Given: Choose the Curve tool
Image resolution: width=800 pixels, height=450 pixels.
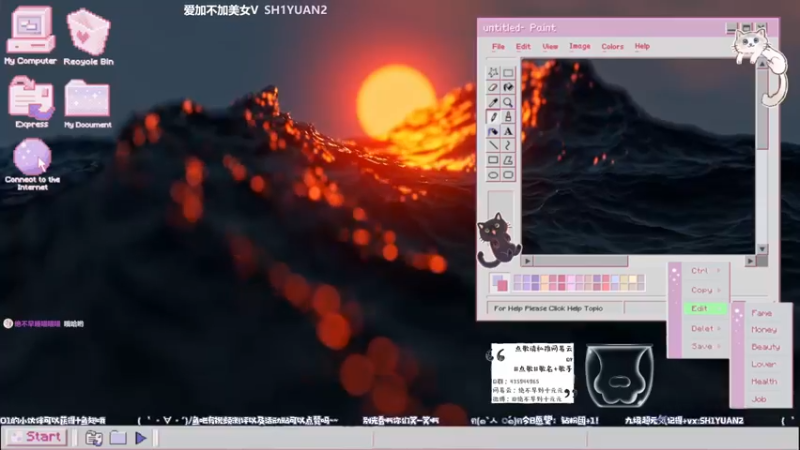Looking at the screenshot, I should click(x=508, y=145).
